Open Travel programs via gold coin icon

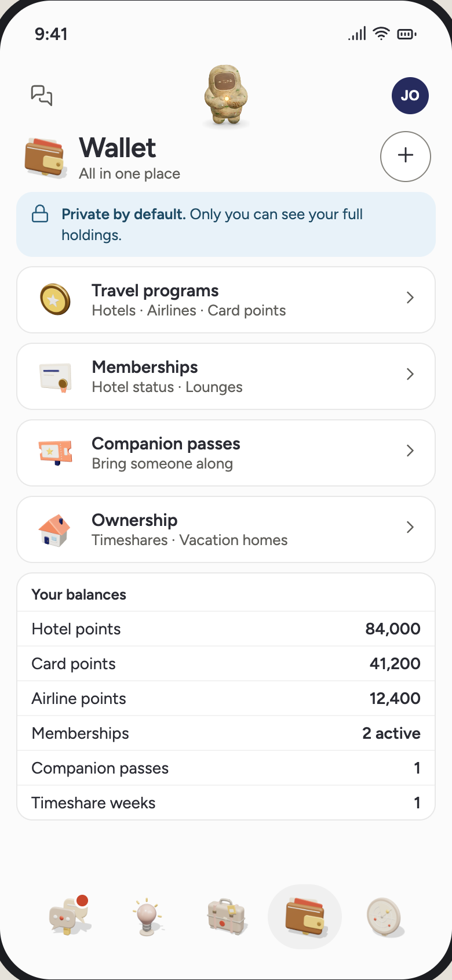tap(55, 299)
